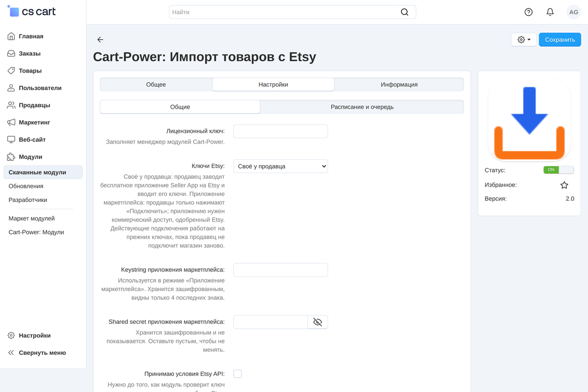This screenshot has width=588, height=392.
Task: Open Cart-Power: Модули link
Action: coord(36,232)
